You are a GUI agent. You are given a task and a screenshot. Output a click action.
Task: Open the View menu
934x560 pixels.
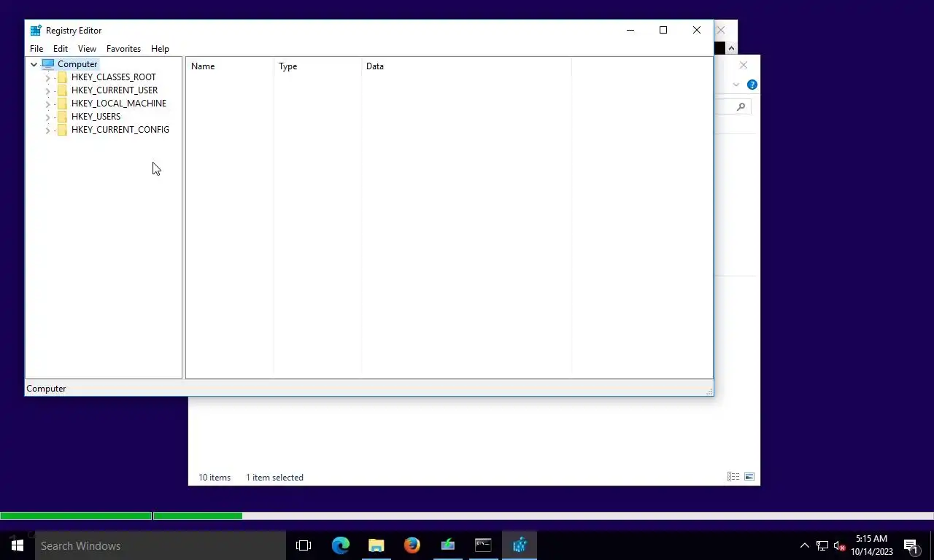point(87,49)
